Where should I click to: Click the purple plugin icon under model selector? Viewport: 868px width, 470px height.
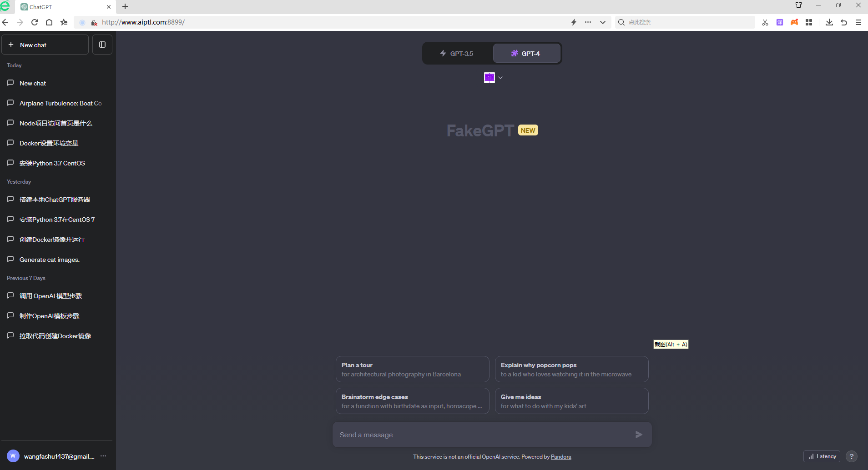[x=489, y=78]
